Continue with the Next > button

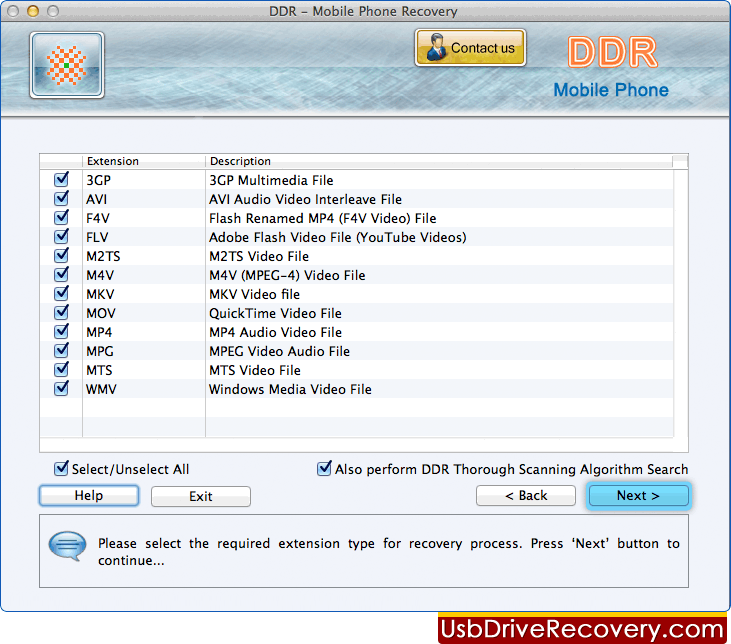(x=639, y=496)
